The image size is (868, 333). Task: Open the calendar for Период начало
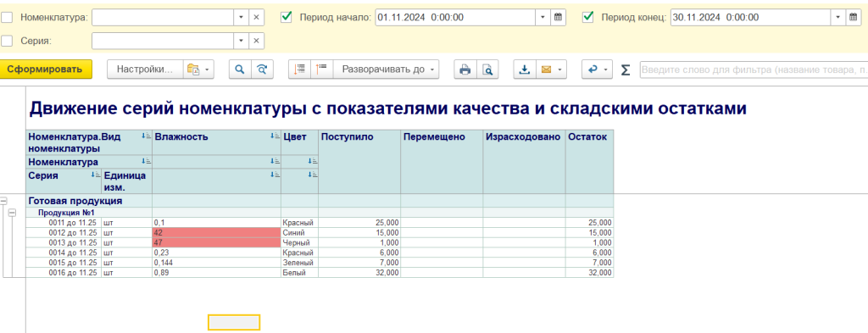click(x=558, y=17)
